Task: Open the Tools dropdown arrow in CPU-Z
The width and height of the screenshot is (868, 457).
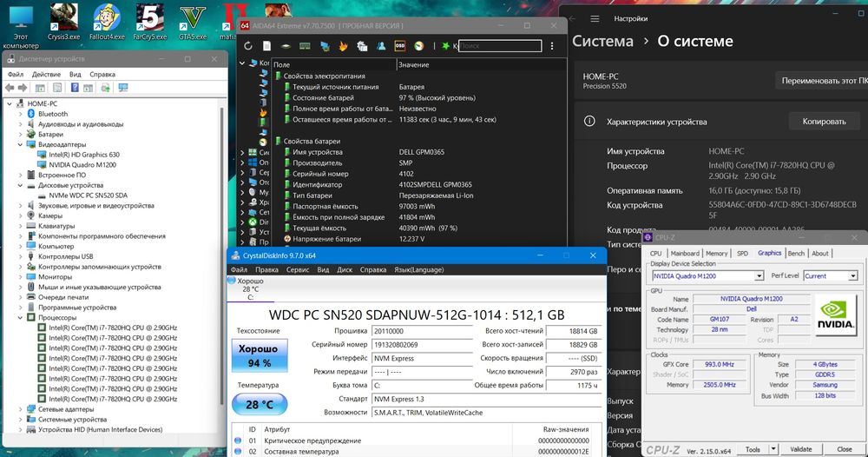Action: [773, 449]
